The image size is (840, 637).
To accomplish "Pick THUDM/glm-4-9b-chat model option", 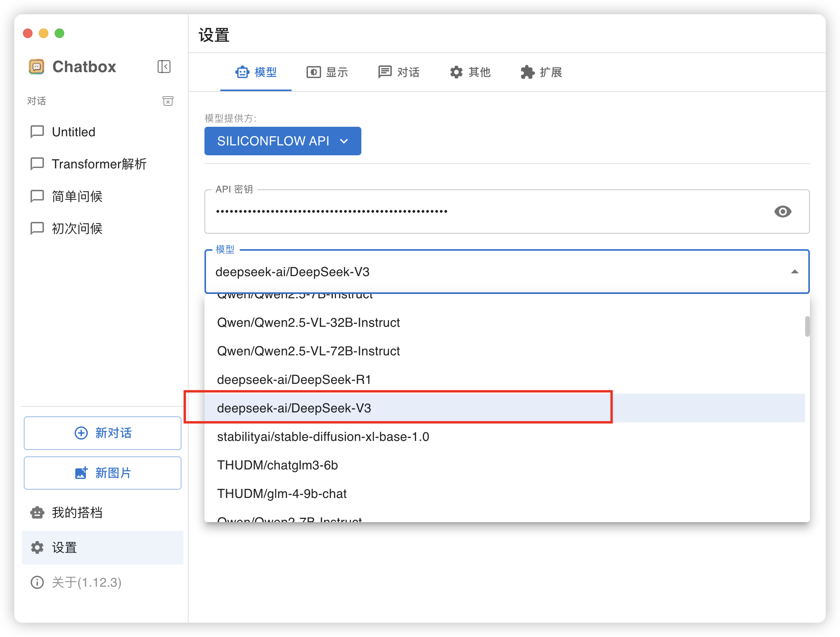I will (505, 494).
